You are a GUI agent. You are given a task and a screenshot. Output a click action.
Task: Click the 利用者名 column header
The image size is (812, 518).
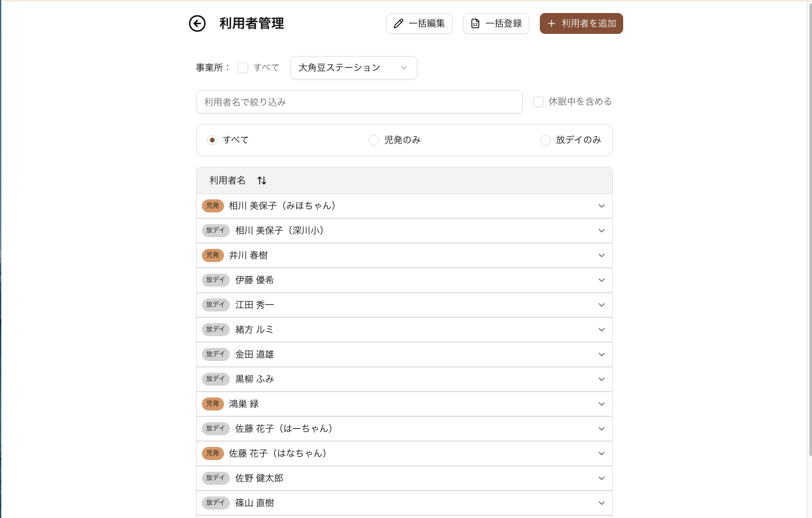pos(228,180)
